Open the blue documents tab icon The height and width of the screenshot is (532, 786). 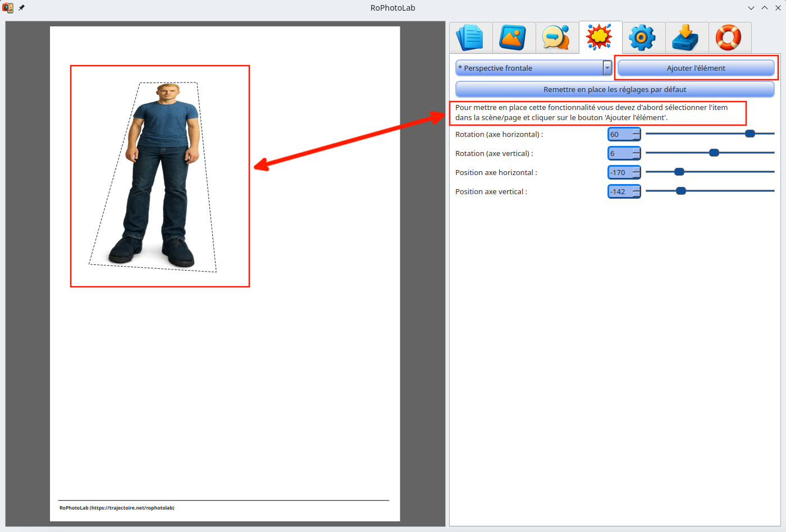(x=470, y=38)
